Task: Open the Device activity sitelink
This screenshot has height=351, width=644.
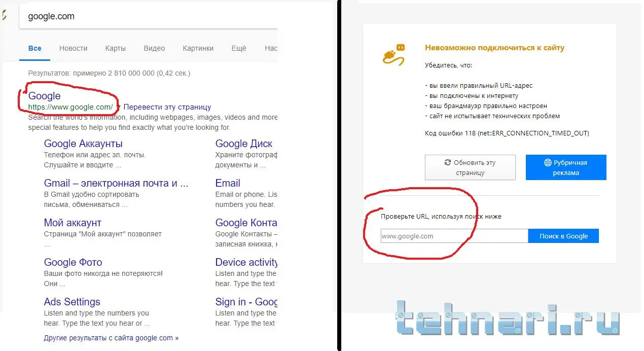Action: [246, 262]
